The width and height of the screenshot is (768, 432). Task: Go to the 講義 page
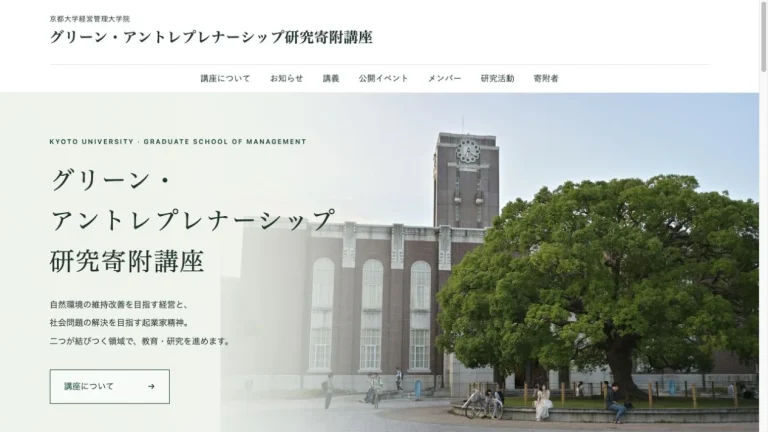coord(331,78)
